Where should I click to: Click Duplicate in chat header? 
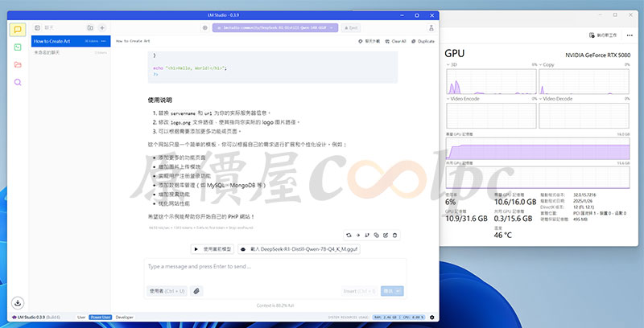(423, 42)
